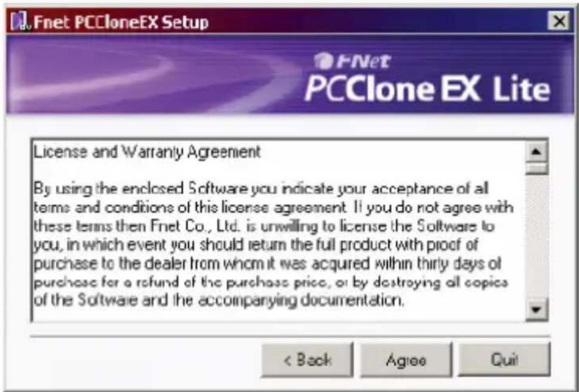This screenshot has width=579, height=392.
Task: Click inside the license agreement text box
Action: [279, 230]
